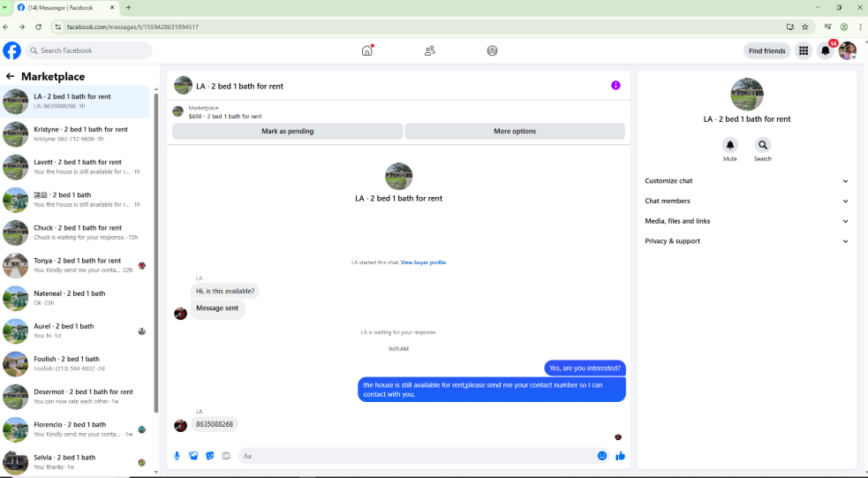This screenshot has width=868, height=478.
Task: Expand the Chat members section
Action: 746,201
